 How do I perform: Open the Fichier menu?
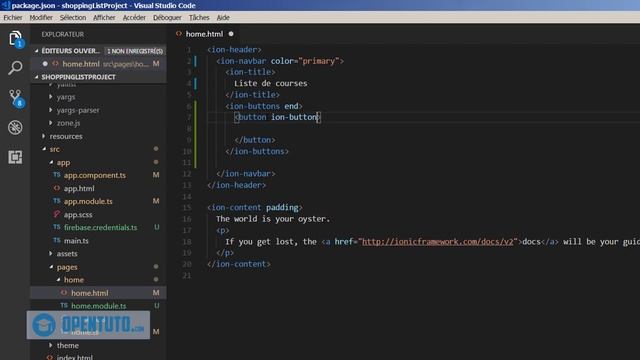coord(13,18)
